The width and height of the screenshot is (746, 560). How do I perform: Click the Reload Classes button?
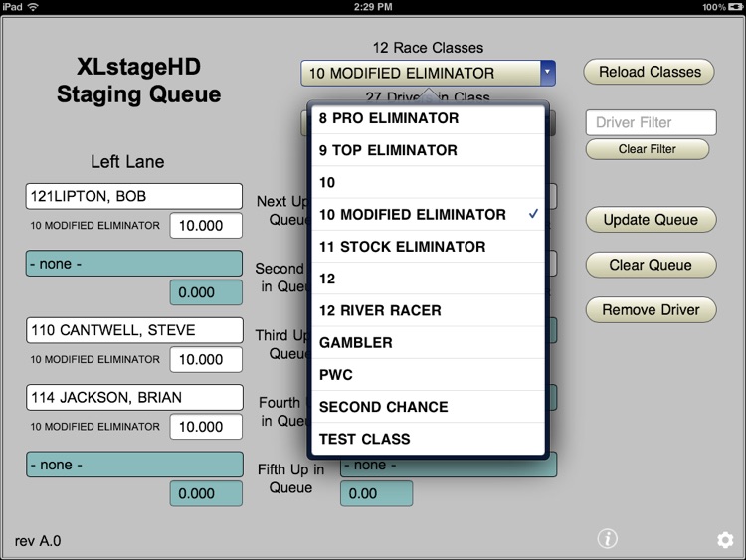(x=649, y=72)
